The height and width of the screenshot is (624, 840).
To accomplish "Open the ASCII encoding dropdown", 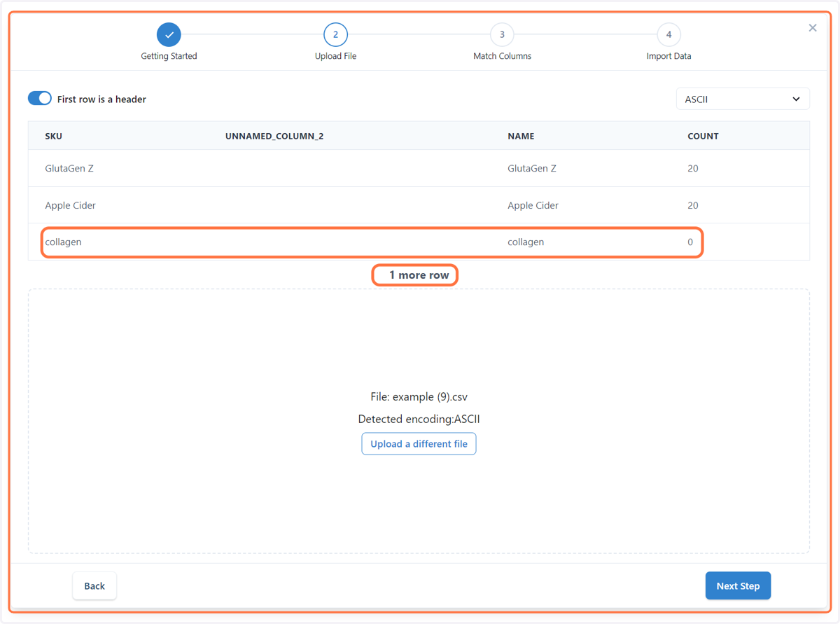I will 743,99.
